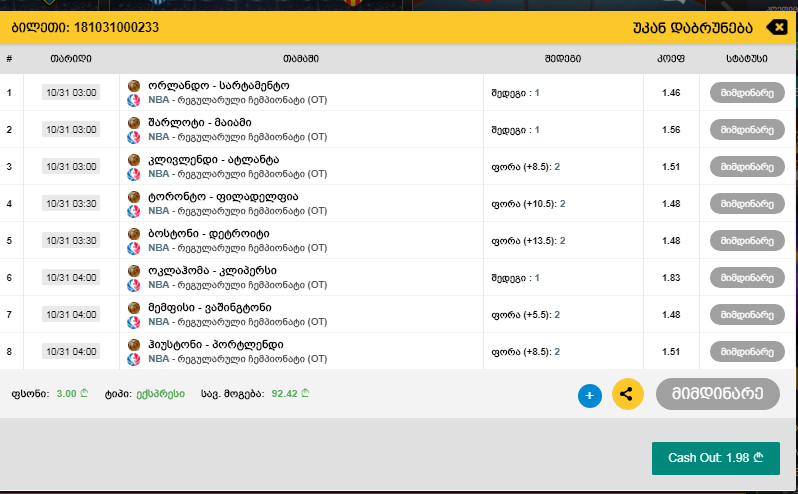Screen dimensions: 798x494
Task: Click the odds value 1.83
Action: 671,278
